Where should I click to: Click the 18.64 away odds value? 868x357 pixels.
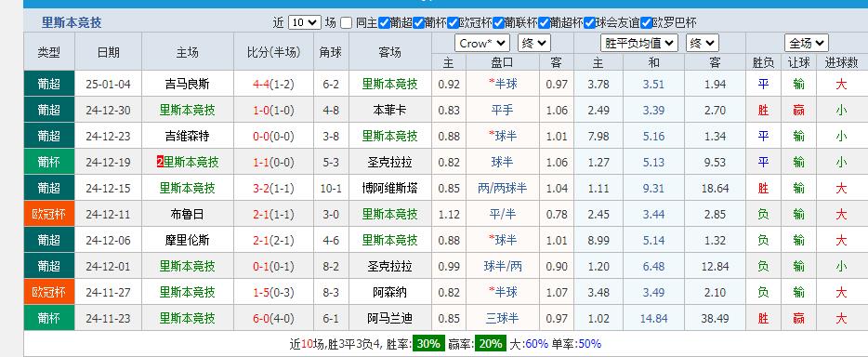(x=716, y=188)
